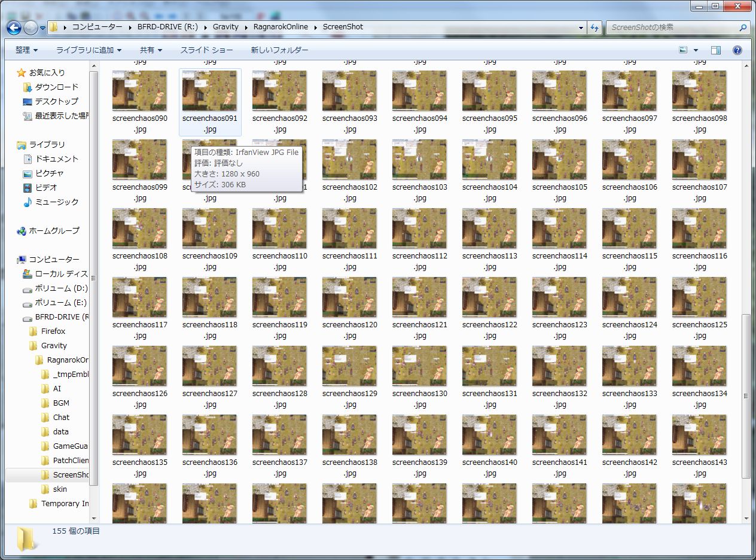This screenshot has width=756, height=560.
Task: Select thumbnail screenchaos091.jpg
Action: [209, 91]
